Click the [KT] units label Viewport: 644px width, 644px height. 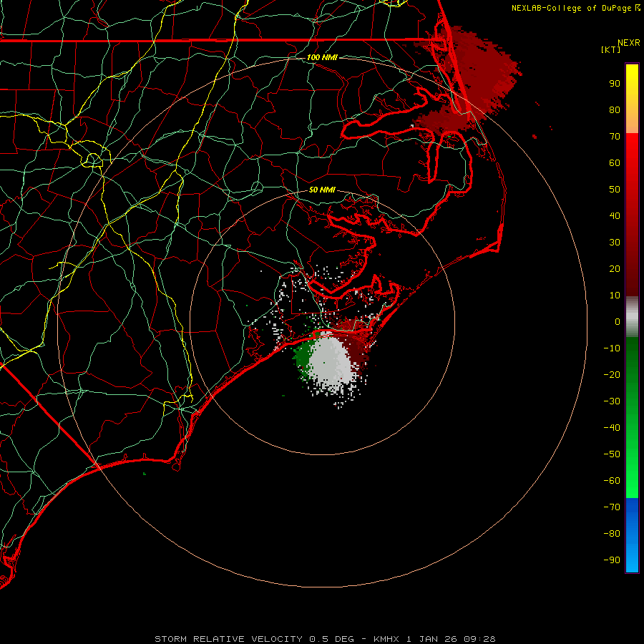point(610,49)
